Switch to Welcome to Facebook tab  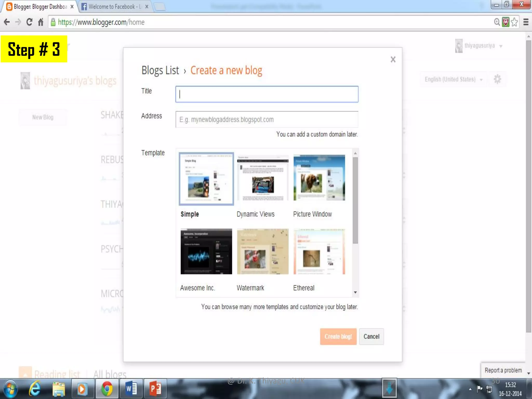tap(112, 7)
